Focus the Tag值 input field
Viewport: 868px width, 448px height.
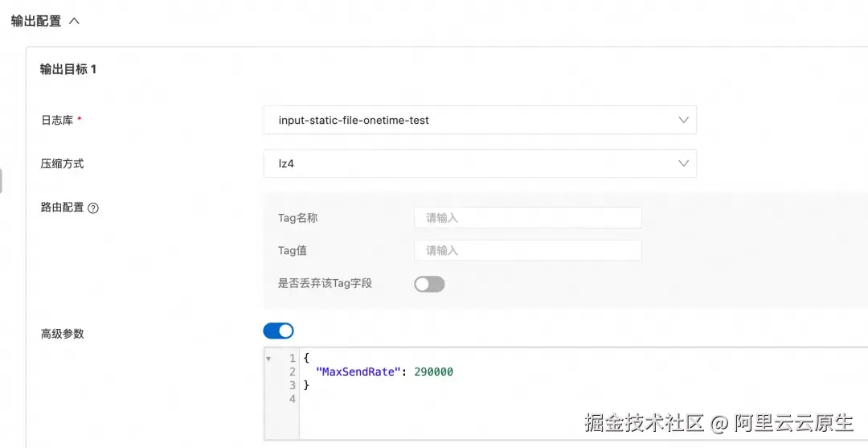527,250
